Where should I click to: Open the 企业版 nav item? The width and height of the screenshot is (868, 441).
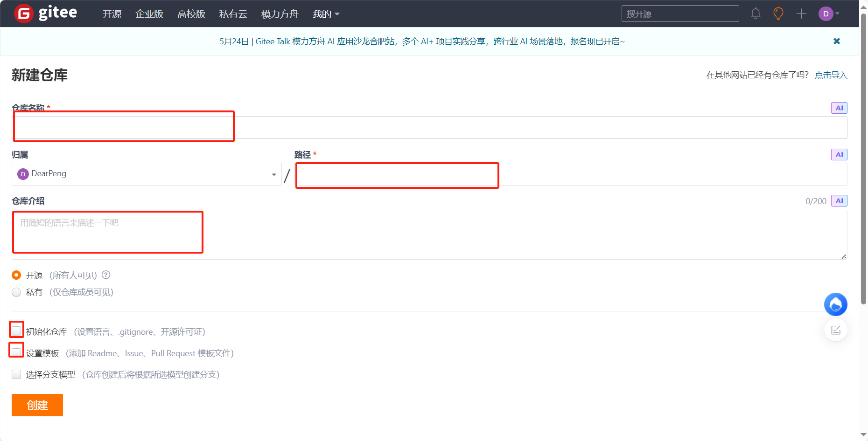pos(149,14)
